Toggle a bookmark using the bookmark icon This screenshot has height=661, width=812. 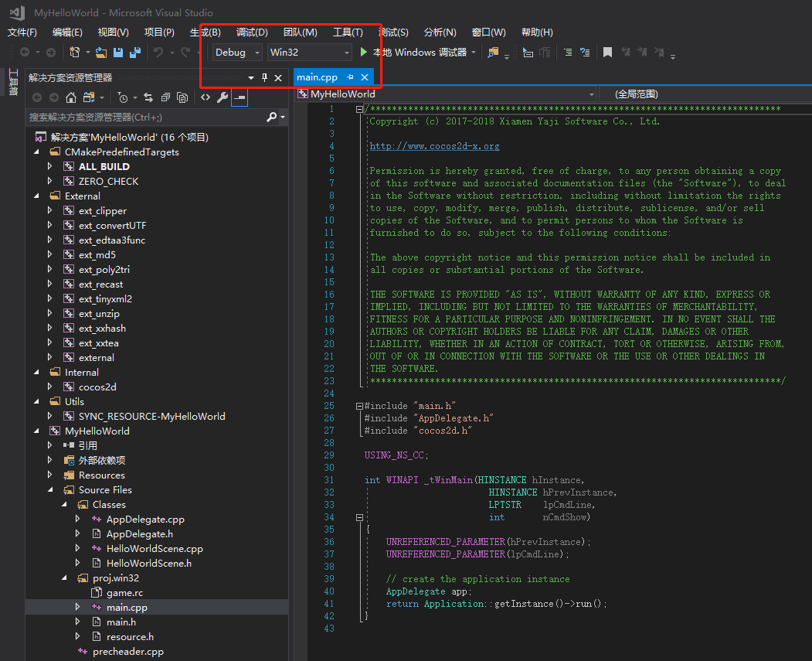point(607,53)
